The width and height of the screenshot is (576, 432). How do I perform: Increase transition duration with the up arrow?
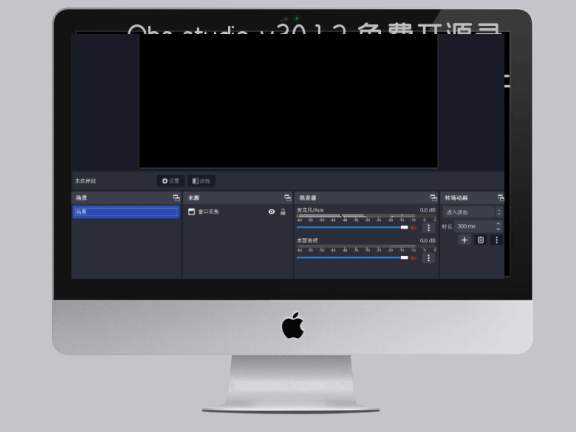coord(498,223)
